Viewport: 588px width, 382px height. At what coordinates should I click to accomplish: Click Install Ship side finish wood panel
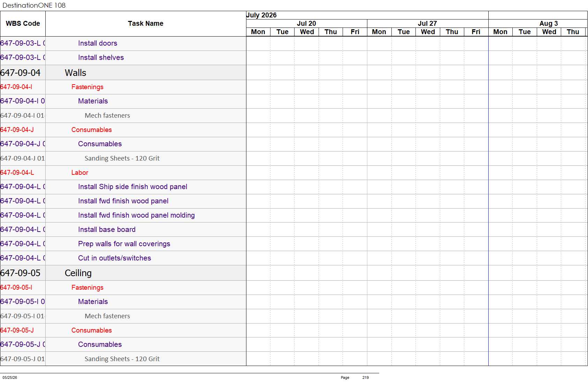(132, 187)
